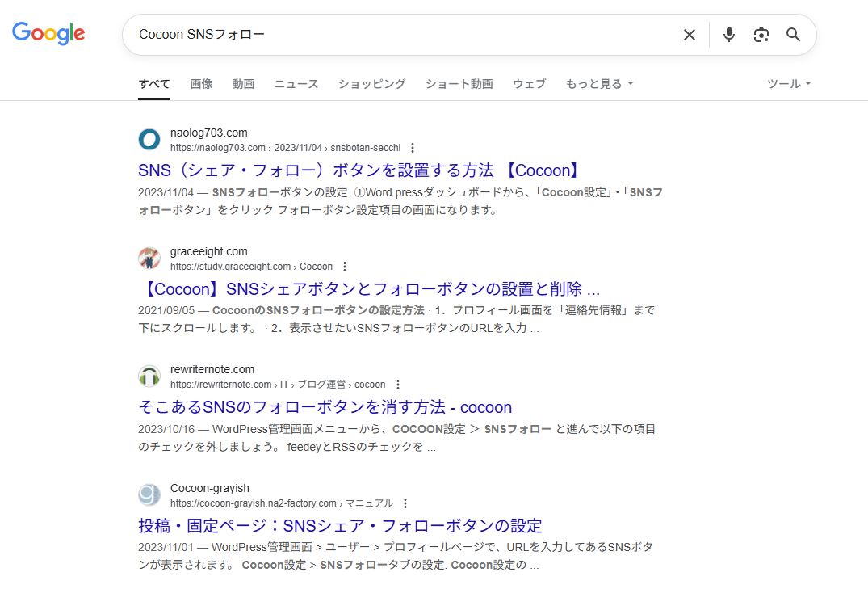Switch to the 動画 tab
Image resolution: width=868 pixels, height=589 pixels.
(x=244, y=84)
